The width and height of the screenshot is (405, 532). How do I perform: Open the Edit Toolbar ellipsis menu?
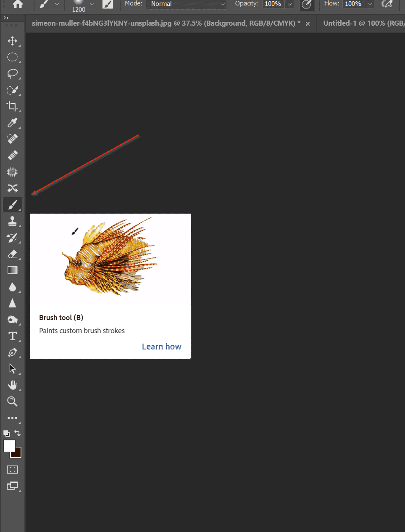[x=12, y=418]
